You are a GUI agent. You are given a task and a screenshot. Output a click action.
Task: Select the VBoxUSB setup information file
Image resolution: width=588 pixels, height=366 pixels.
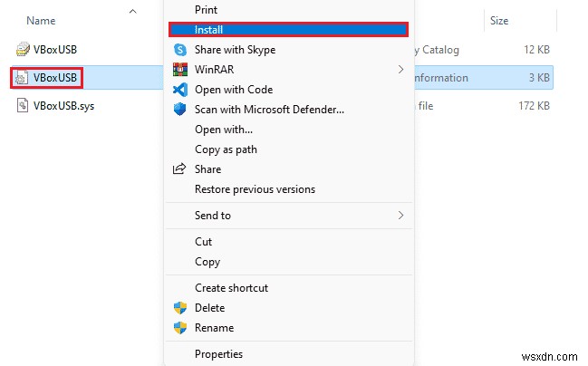coord(56,78)
